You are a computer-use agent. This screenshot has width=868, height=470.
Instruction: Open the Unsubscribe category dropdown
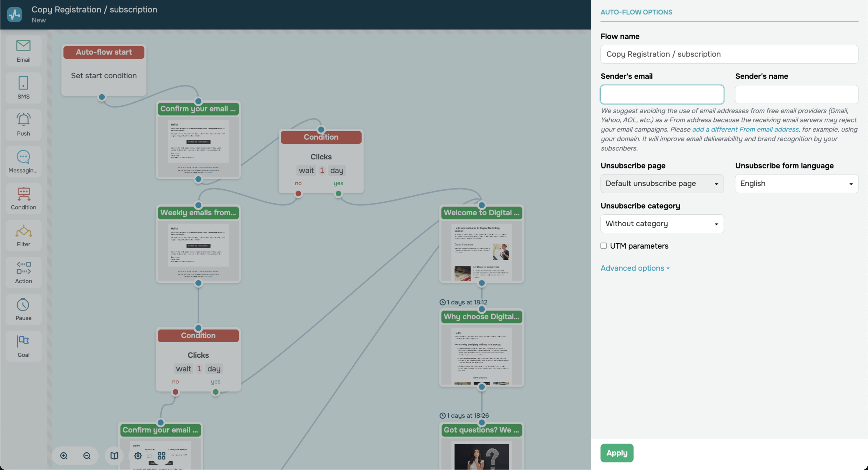(x=662, y=224)
